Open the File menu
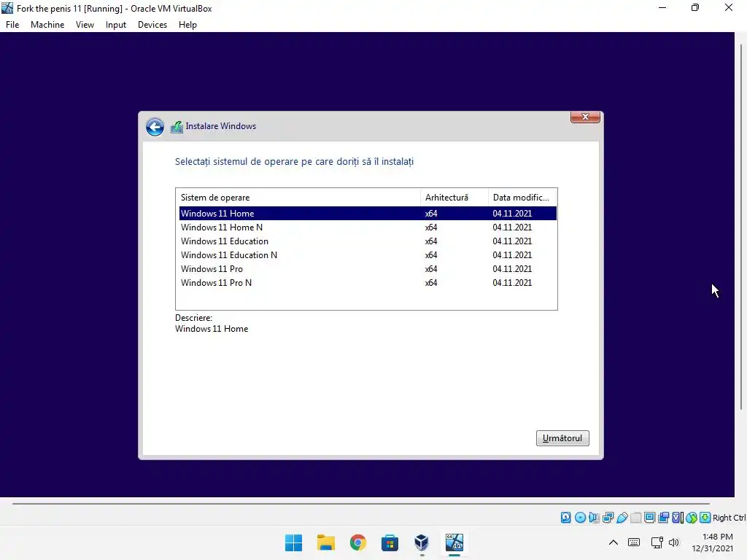Screen dimensions: 747x560 12,25
